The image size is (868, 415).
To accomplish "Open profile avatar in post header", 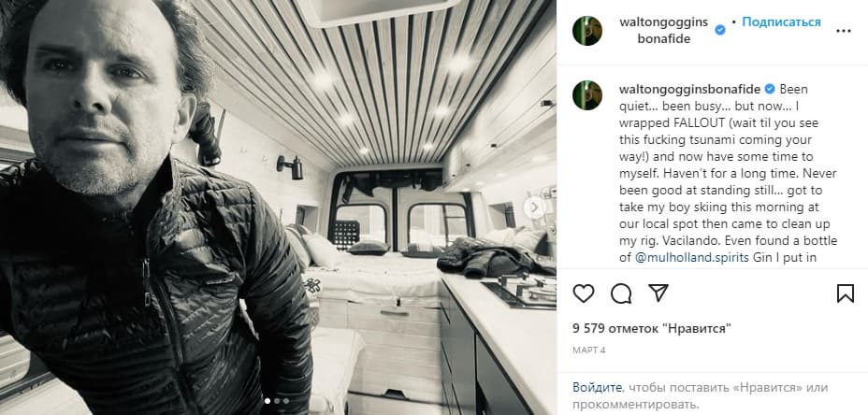I will point(587,31).
